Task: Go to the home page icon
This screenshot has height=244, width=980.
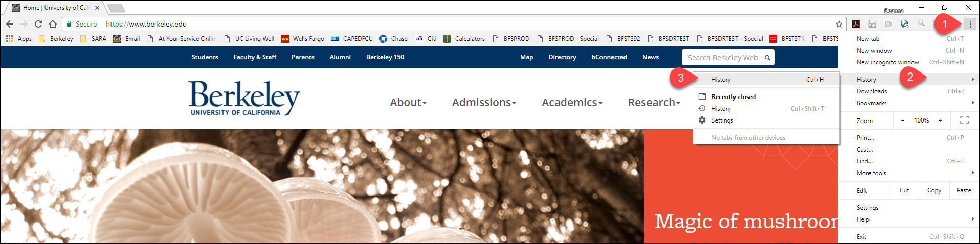Action: (x=53, y=24)
